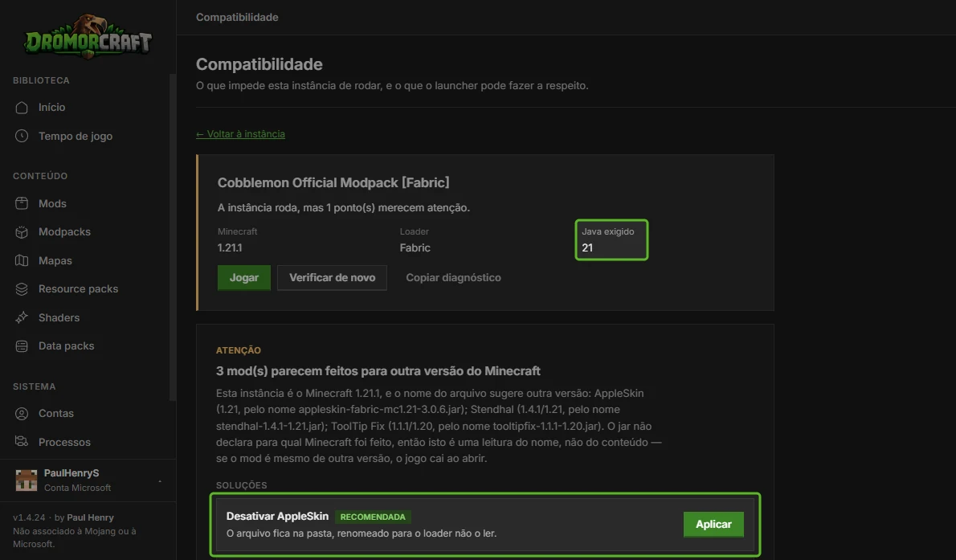Click the Tempo de jogo clock icon

tap(22, 136)
